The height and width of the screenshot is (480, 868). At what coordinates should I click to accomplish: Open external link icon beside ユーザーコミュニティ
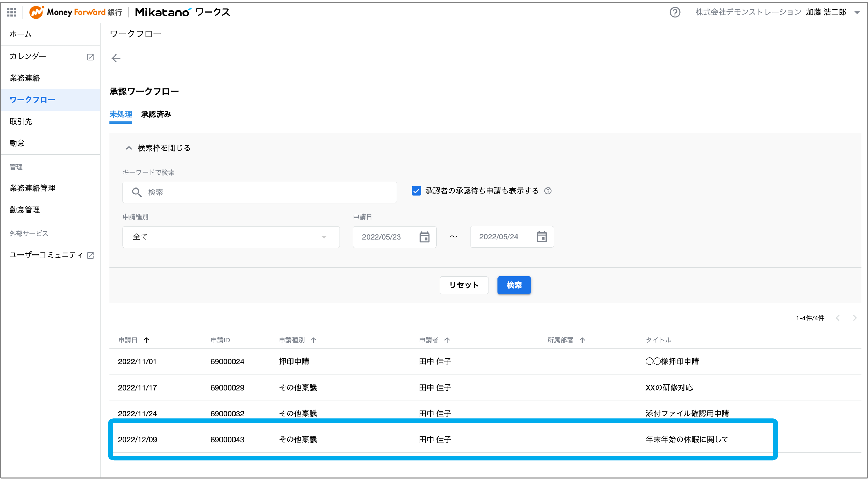tap(91, 255)
